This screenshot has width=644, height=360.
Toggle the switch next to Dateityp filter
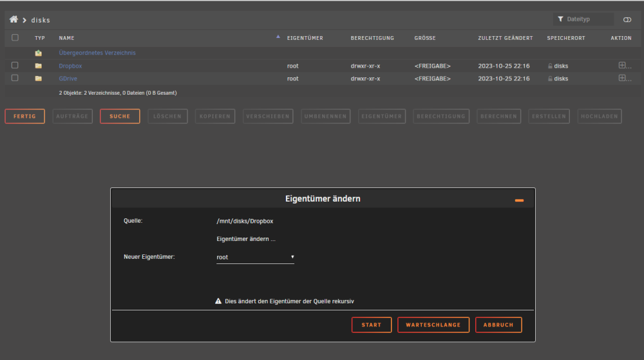[x=627, y=20]
